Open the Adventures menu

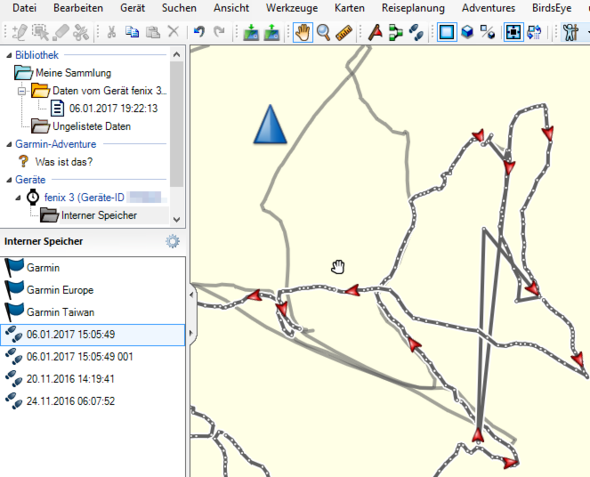[x=488, y=8]
